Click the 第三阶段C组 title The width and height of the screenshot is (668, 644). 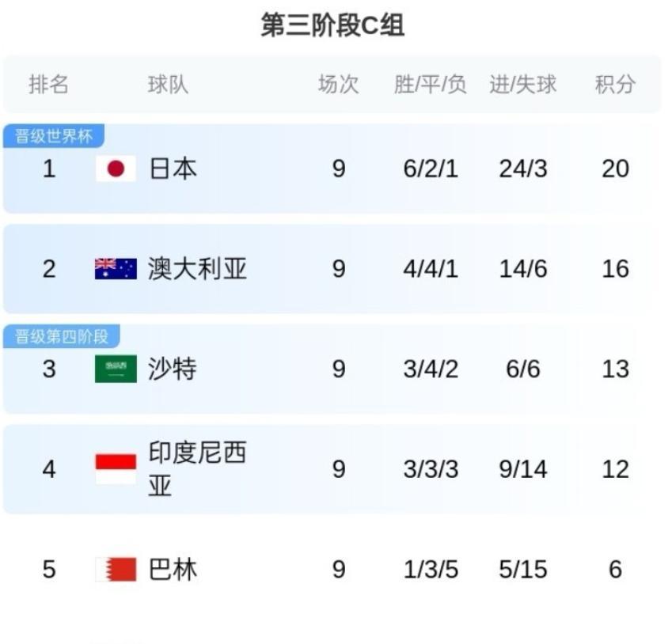tap(332, 25)
